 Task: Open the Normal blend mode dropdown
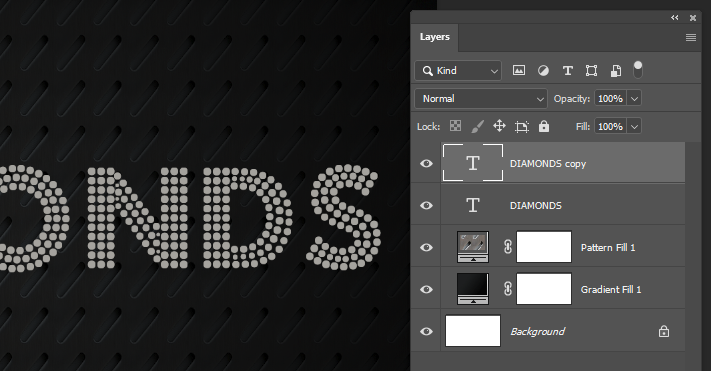coord(481,98)
